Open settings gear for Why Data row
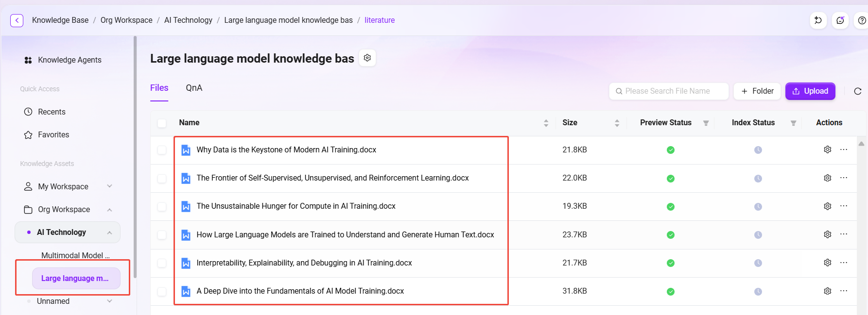868x315 pixels. 828,149
